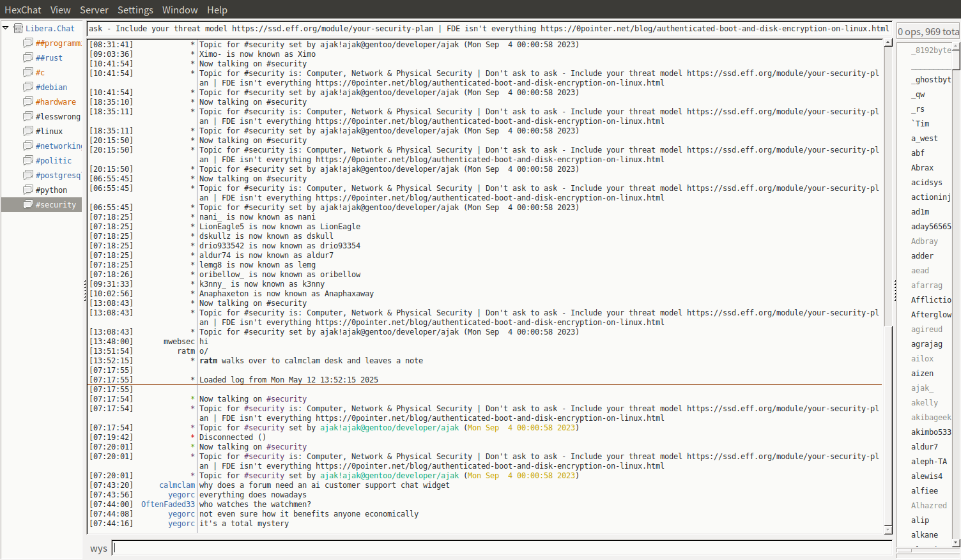Viewport: 961px width, 560px height.
Task: Click the #postgresql channel icon
Action: (27, 175)
